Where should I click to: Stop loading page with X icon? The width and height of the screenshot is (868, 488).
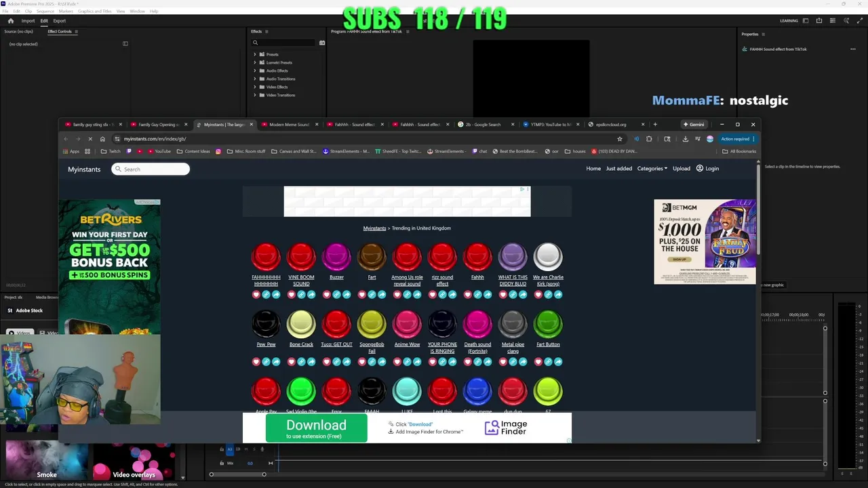pos(89,139)
